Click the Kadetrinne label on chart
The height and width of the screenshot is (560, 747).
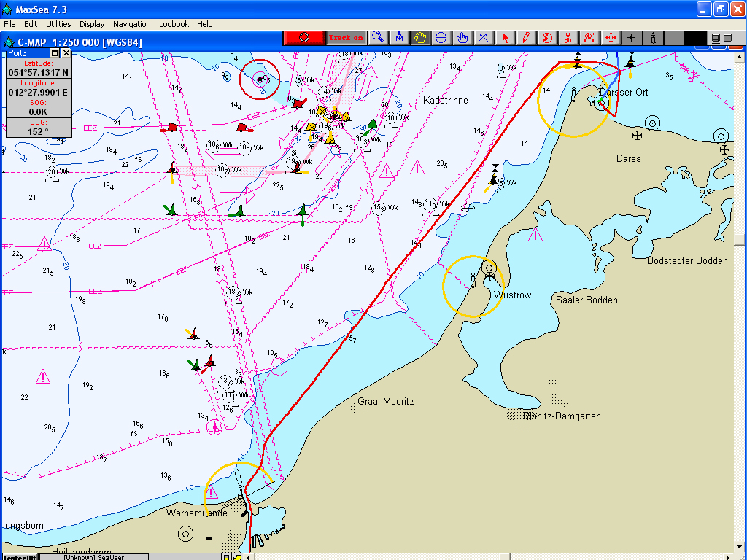(446, 100)
